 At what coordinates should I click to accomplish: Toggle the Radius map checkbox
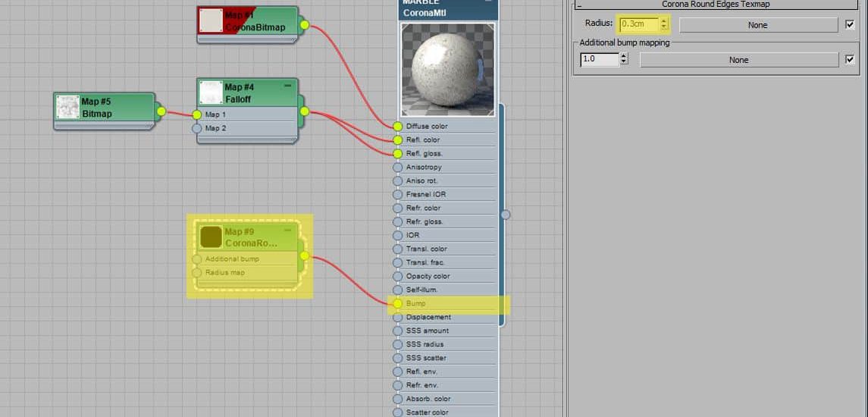tap(850, 25)
